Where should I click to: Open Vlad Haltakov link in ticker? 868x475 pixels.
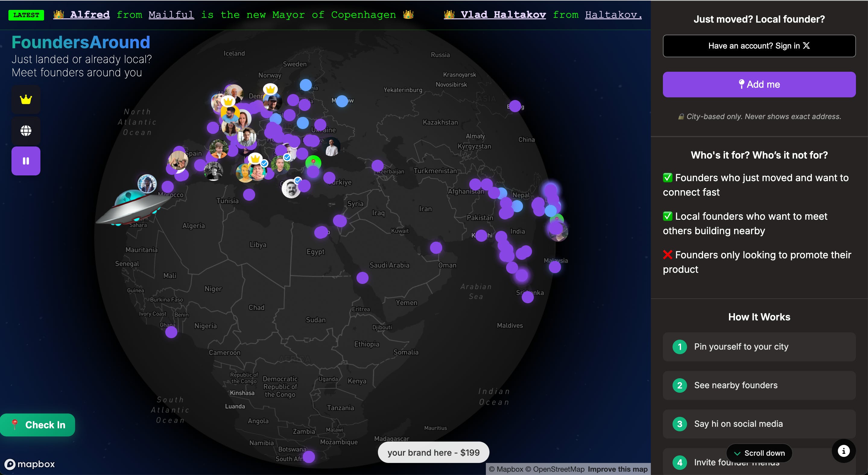pos(503,15)
